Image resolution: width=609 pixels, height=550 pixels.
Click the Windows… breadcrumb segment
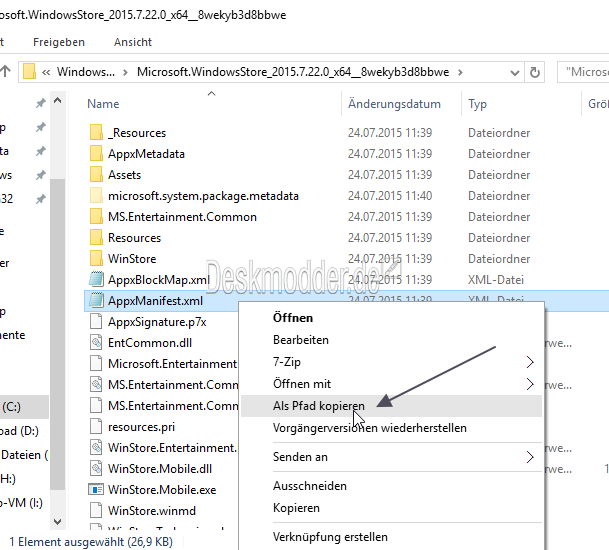pos(86,72)
